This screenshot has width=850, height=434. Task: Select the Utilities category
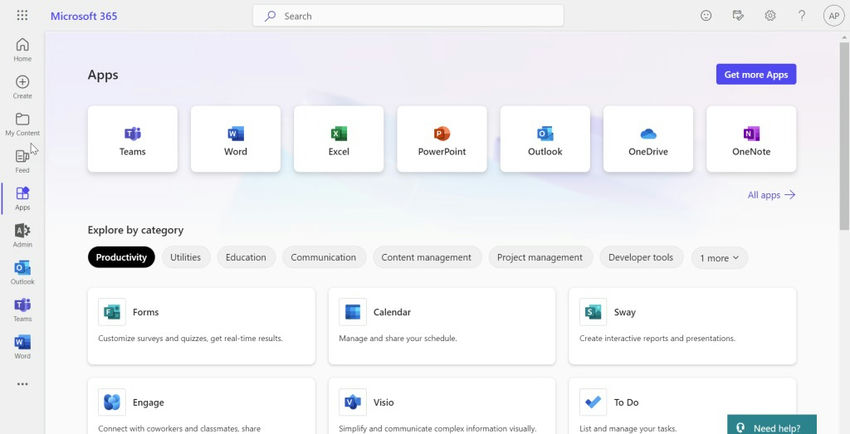coord(185,257)
